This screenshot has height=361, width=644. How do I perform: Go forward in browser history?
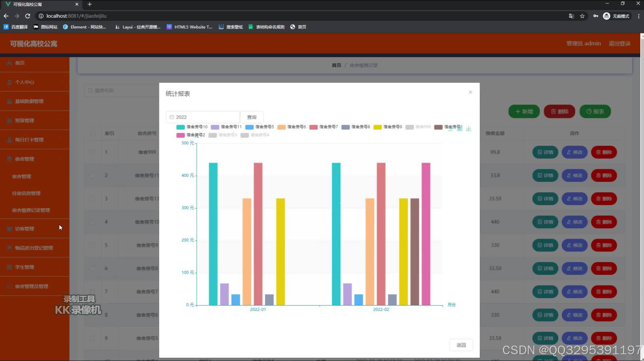pyautogui.click(x=17, y=16)
